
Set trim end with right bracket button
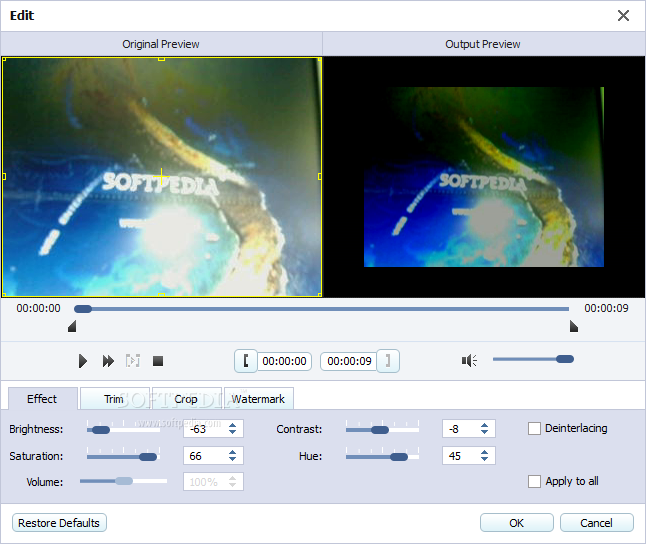pos(388,361)
